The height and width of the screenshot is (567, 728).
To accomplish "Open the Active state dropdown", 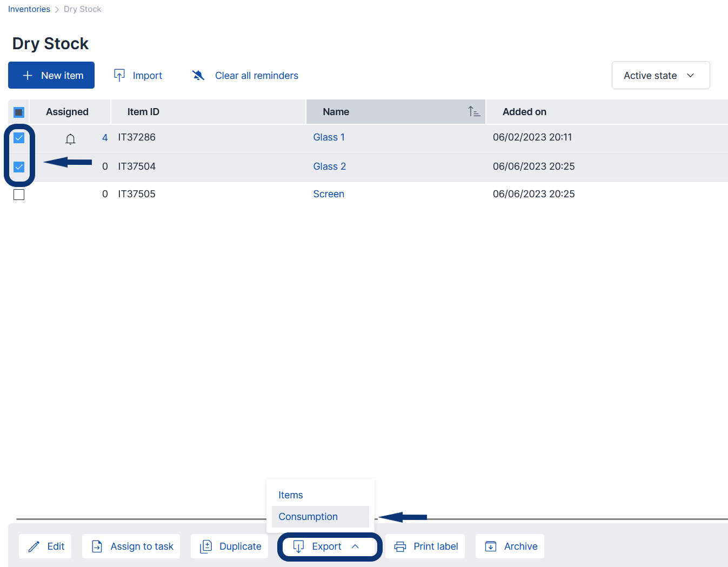I will point(660,76).
